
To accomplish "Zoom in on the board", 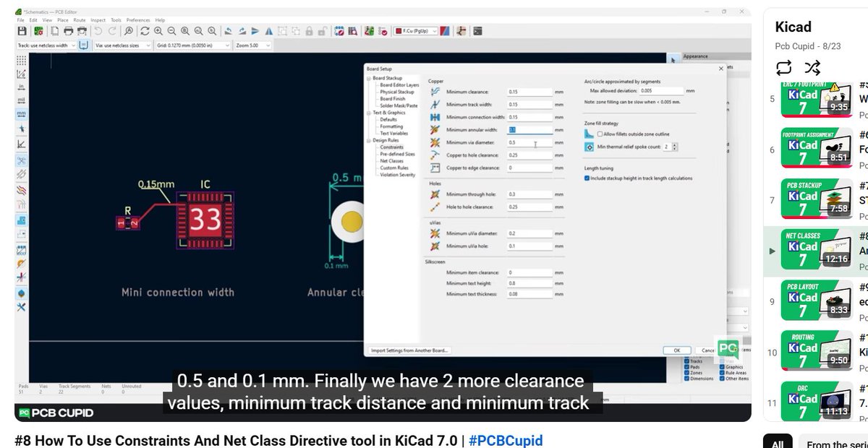I will pos(158,31).
